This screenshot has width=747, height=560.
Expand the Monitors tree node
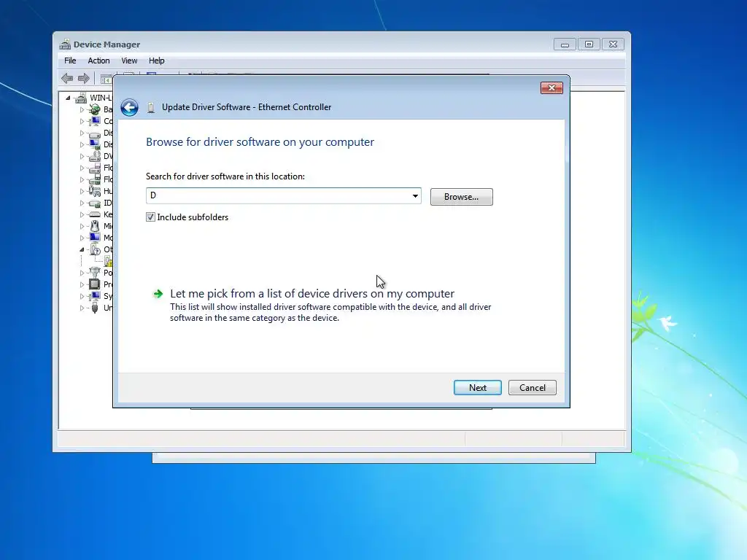[82, 238]
